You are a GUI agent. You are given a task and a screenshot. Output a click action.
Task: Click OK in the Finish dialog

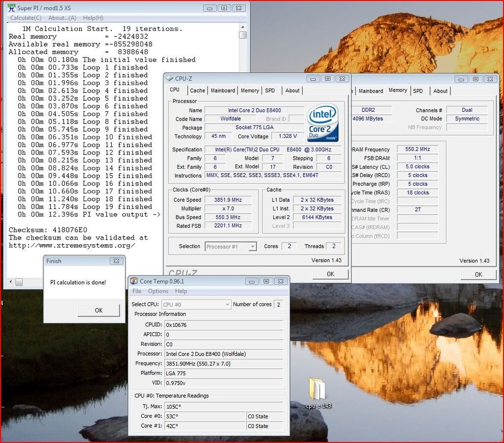click(x=98, y=310)
